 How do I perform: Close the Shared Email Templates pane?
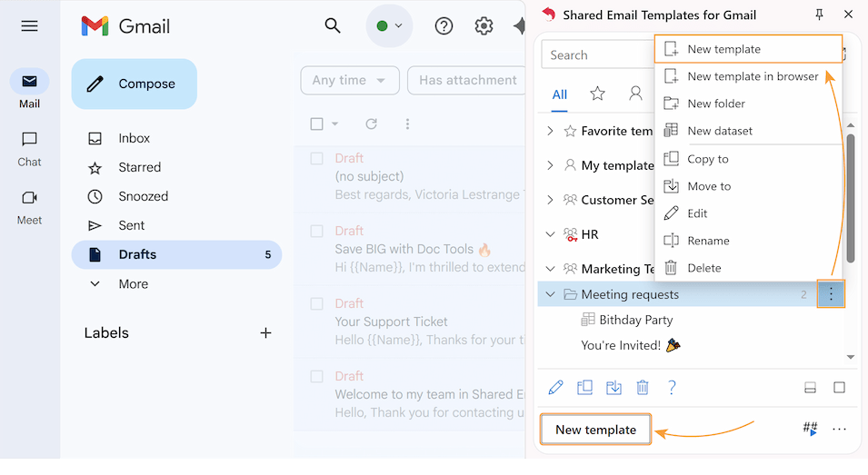848,15
